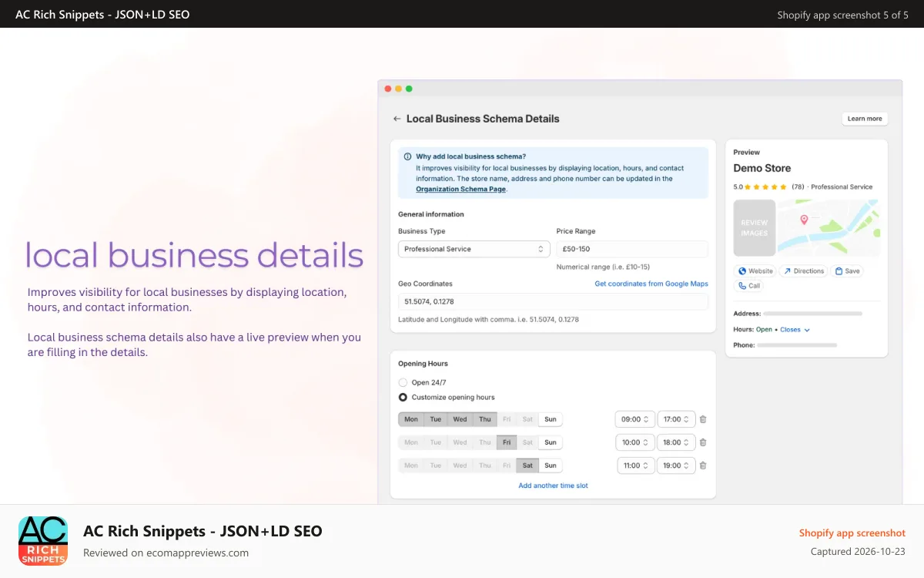Click the Price Range input field
The width and height of the screenshot is (924, 578).
click(x=632, y=249)
